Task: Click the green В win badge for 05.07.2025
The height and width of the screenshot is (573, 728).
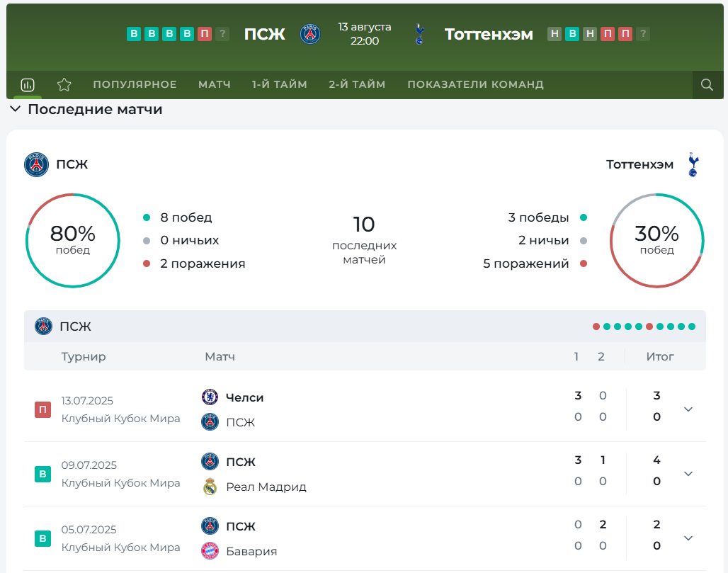Action: [x=42, y=538]
